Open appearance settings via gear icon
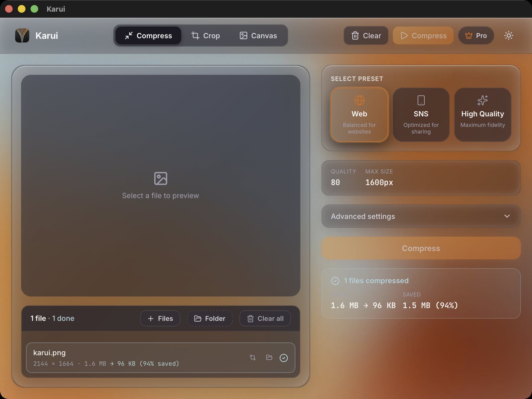 click(x=509, y=36)
